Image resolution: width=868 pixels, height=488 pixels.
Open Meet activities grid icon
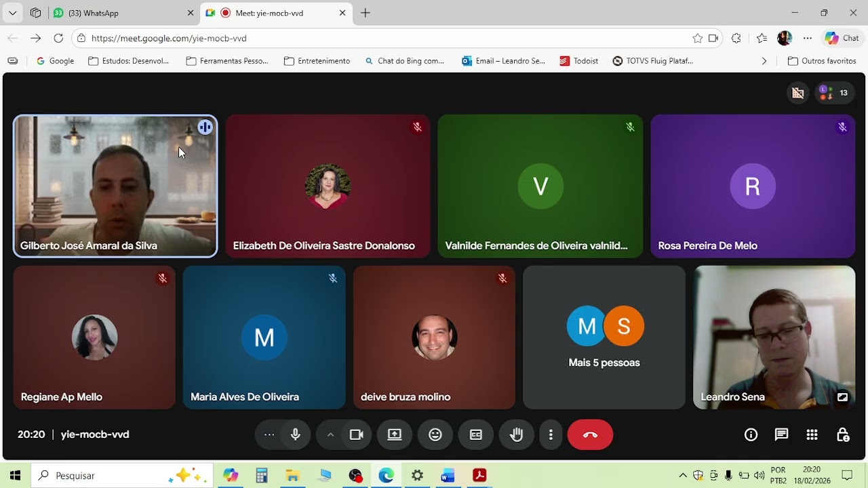click(812, 434)
